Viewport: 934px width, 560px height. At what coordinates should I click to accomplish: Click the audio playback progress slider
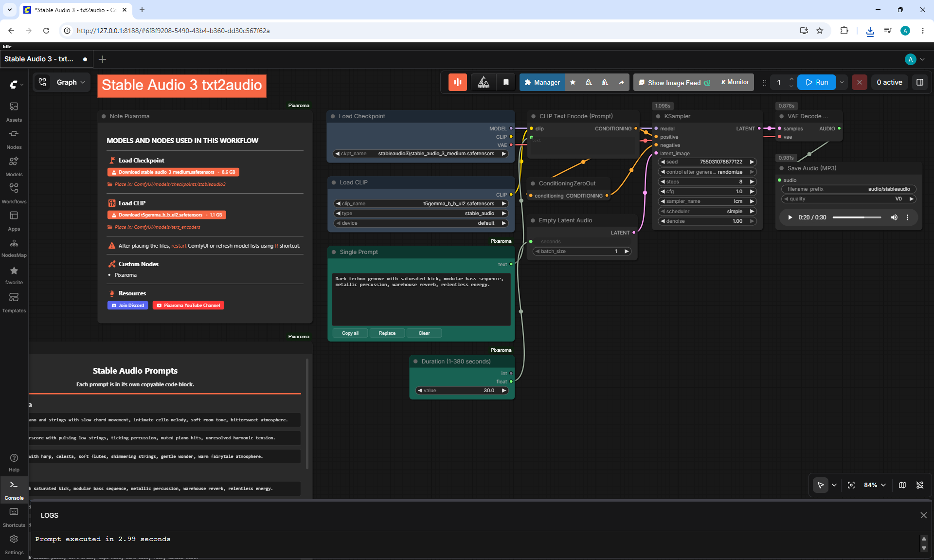[x=857, y=217]
